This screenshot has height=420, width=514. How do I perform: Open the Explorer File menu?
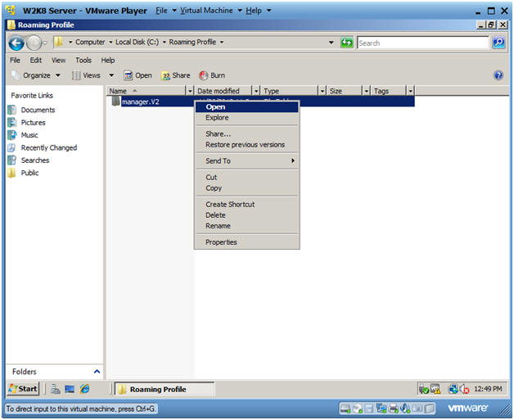[15, 61]
